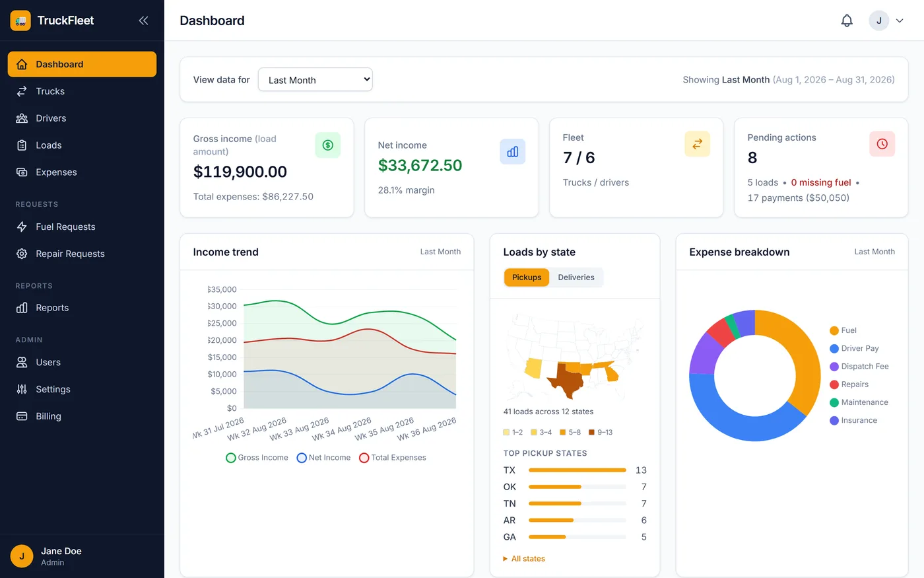Image resolution: width=924 pixels, height=578 pixels.
Task: Open the user account menu chevron
Action: coord(900,20)
